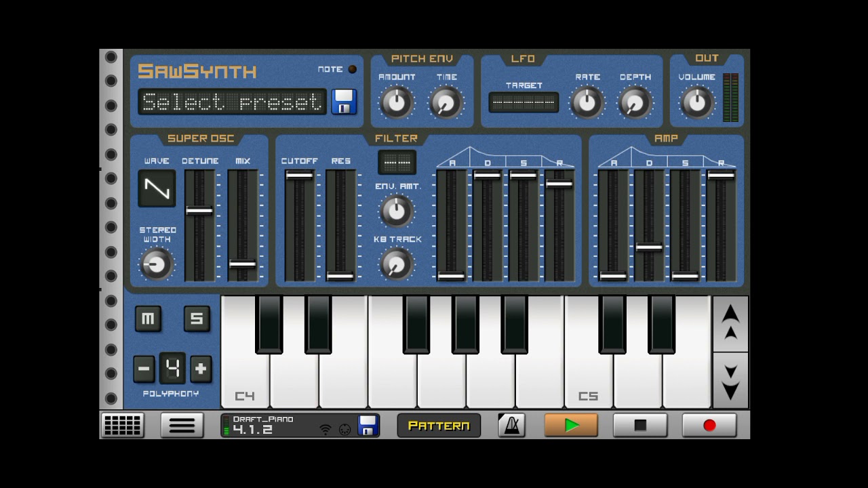
Task: Click the AMP envelope A slider handle
Action: tap(613, 276)
